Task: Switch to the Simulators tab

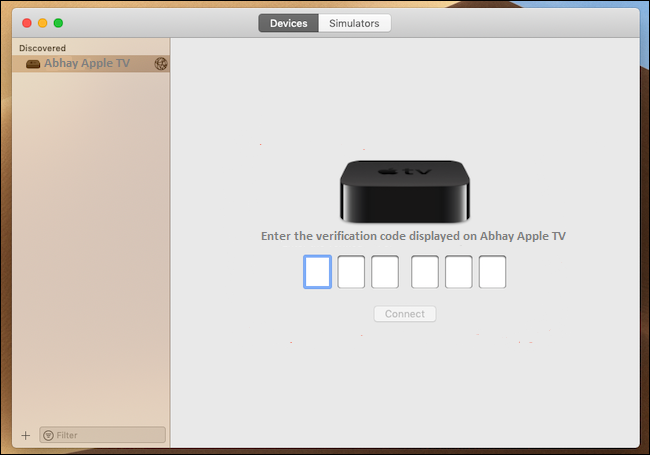Action: pyautogui.click(x=354, y=23)
